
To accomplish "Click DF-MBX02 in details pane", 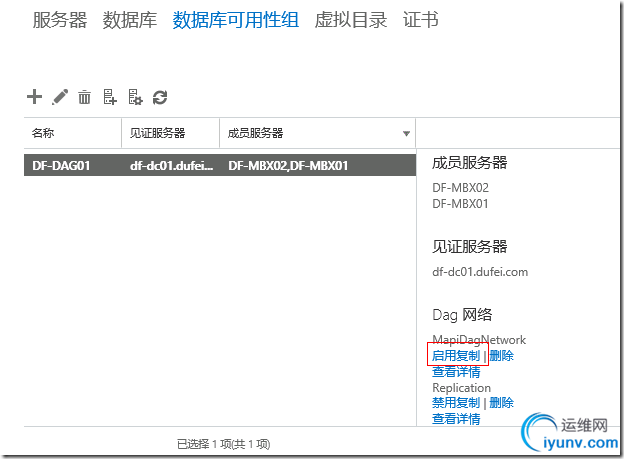I will pyautogui.click(x=460, y=188).
